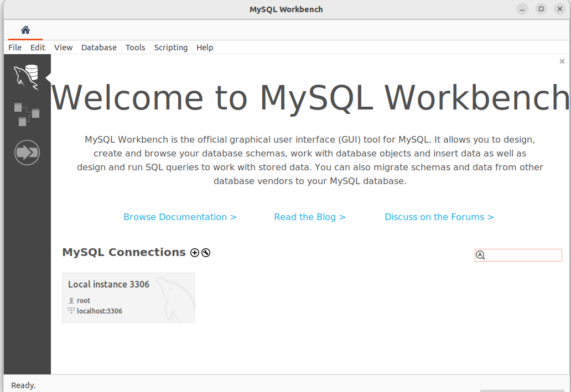Dismiss the Welcome to MySQL Workbench banner
The width and height of the screenshot is (571, 392).
coord(562,61)
